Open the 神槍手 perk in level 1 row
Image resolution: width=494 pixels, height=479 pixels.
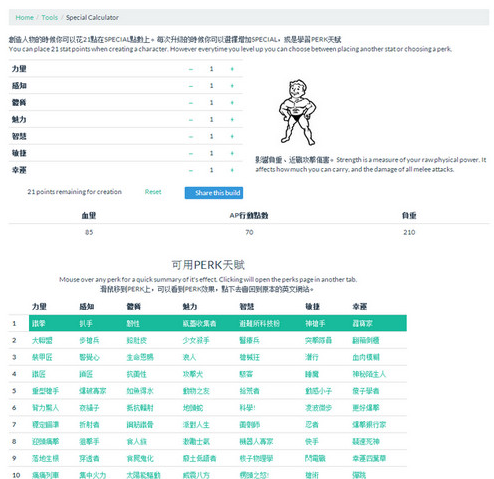coord(315,323)
